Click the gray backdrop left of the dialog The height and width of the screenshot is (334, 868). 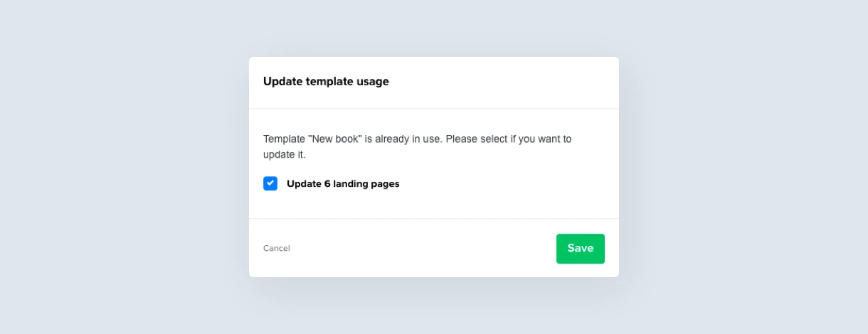click(125, 167)
